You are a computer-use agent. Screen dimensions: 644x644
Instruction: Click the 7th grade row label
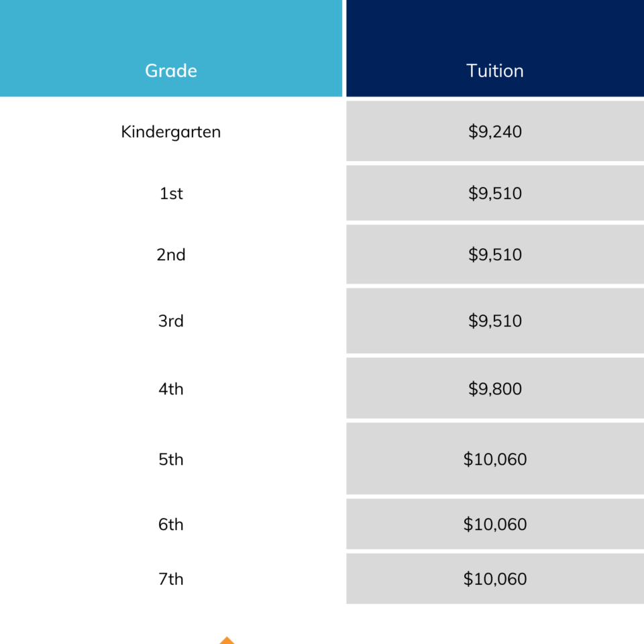click(171, 579)
